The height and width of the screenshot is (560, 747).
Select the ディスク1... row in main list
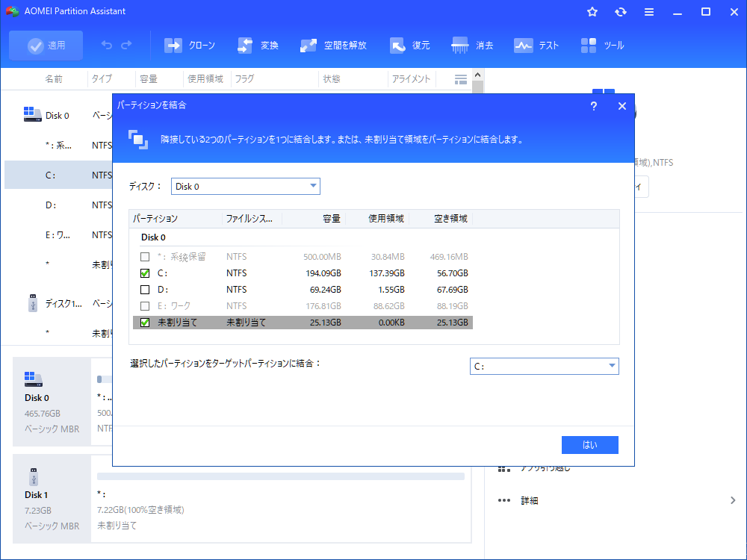58,303
